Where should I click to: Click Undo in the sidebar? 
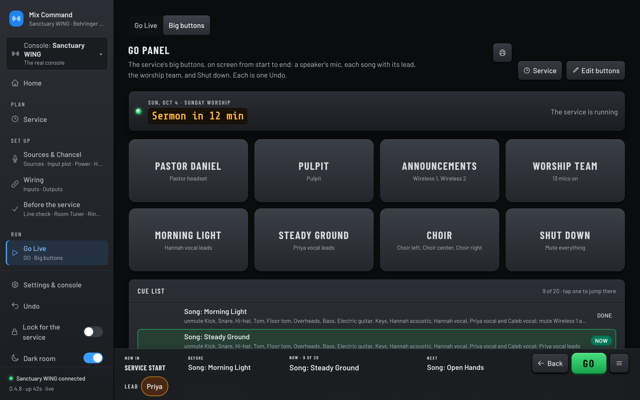pyautogui.click(x=57, y=306)
